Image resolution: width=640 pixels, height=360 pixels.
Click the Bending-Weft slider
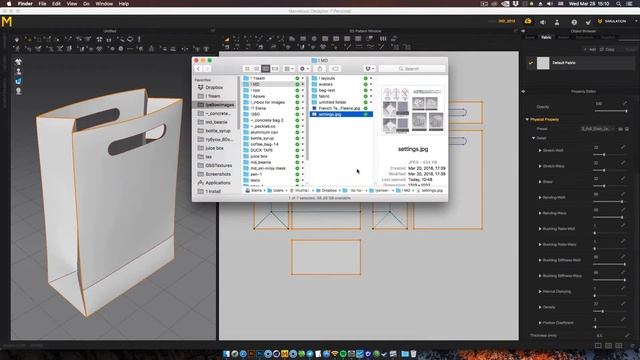tap(610, 202)
